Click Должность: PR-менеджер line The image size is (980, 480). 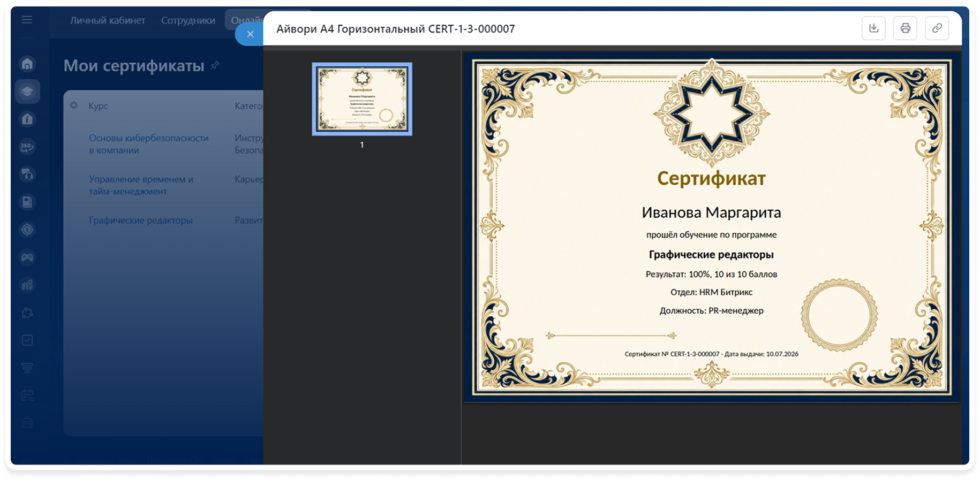click(711, 310)
